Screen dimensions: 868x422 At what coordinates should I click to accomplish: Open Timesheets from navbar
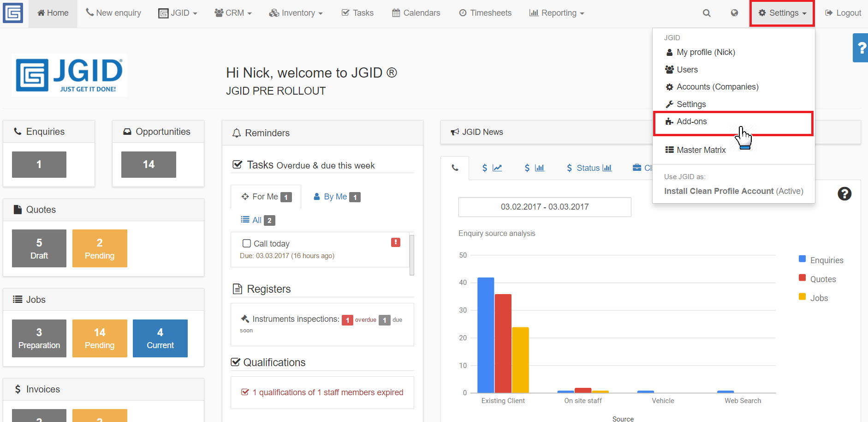tap(485, 13)
